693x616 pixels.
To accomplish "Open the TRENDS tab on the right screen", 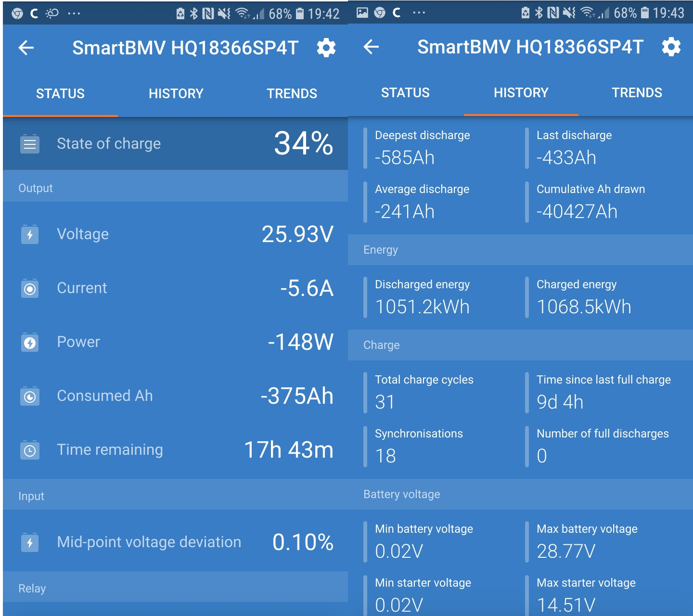I will point(637,92).
